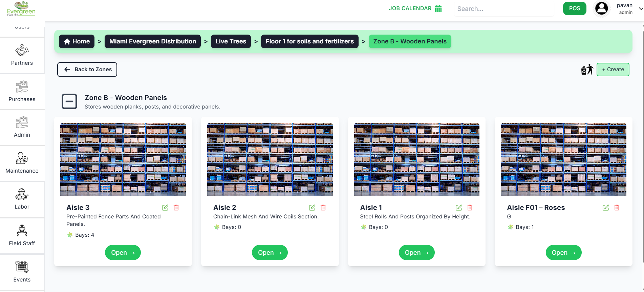Open the Labor sidebar section
644x292 pixels.
coord(22,199)
